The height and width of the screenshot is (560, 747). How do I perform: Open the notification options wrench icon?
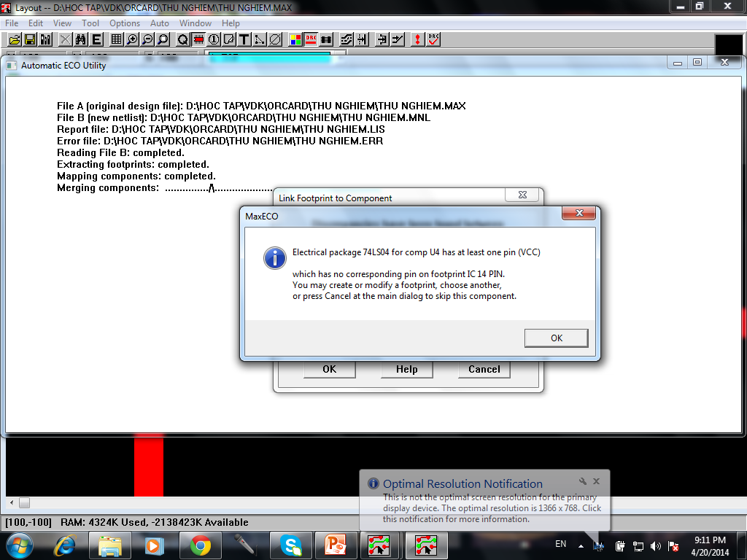point(582,481)
